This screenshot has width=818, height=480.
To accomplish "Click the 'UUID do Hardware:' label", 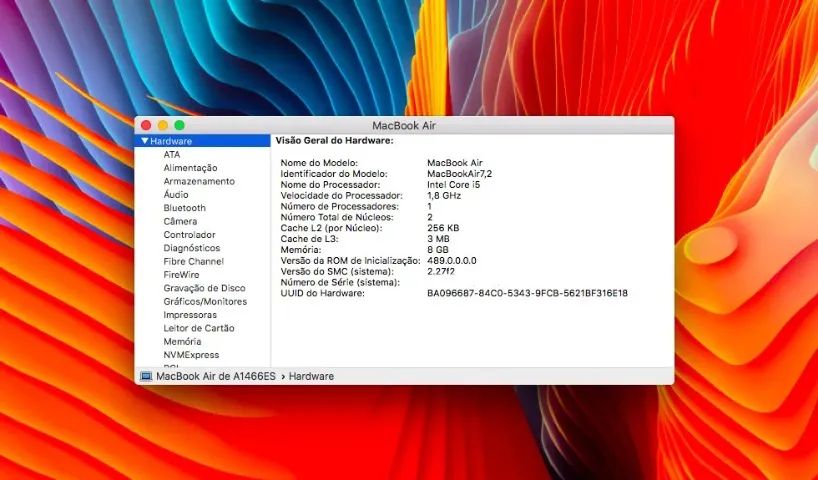I will click(322, 293).
